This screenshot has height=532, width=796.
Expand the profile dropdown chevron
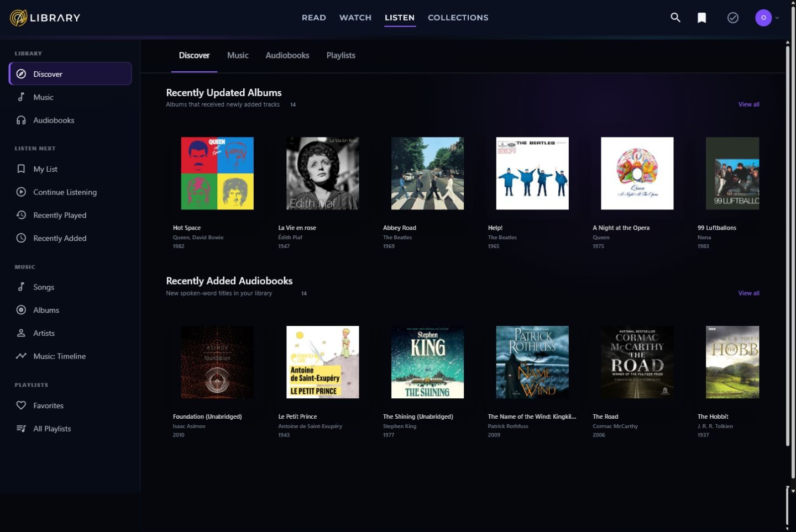click(x=777, y=18)
